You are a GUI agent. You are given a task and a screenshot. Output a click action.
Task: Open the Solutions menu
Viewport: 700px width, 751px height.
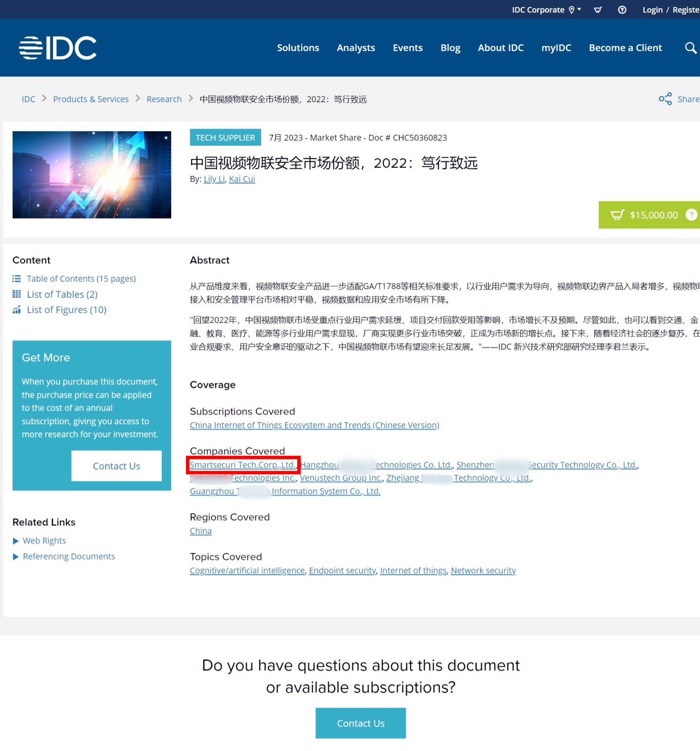(298, 48)
